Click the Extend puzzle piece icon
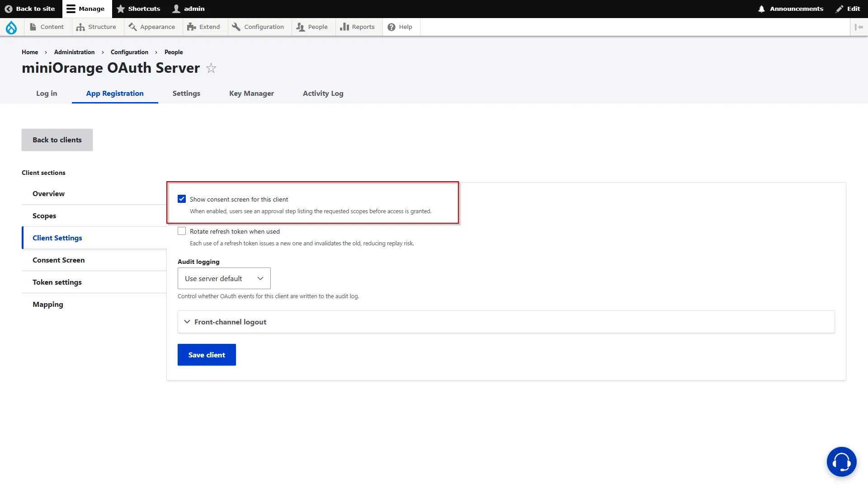Image resolution: width=868 pixels, height=488 pixels. point(192,27)
